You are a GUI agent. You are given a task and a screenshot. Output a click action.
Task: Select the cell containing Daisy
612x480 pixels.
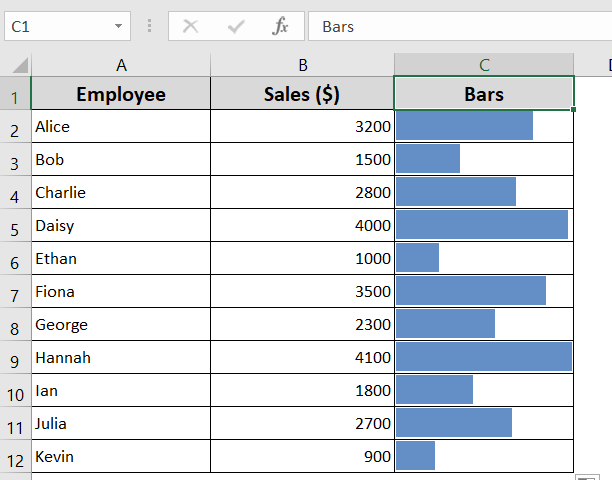pyautogui.click(x=121, y=225)
